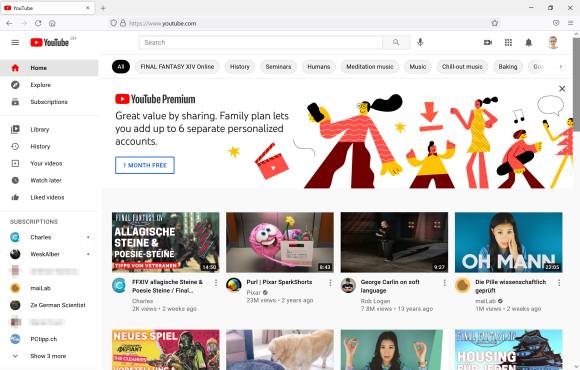Play the NEUES SPIEL thumbnail
This screenshot has width=580, height=370.
(x=166, y=350)
